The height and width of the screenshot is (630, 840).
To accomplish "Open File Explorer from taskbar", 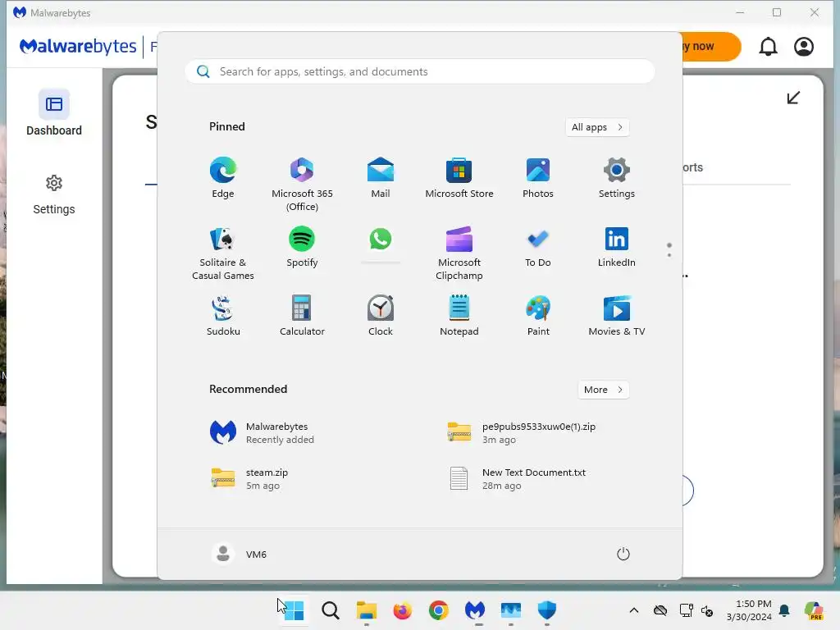I will click(x=367, y=610).
